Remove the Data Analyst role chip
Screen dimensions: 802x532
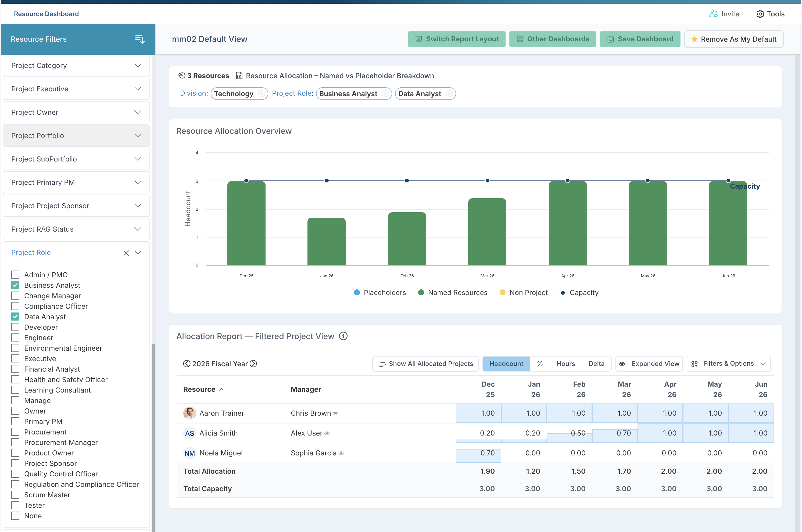449,94
